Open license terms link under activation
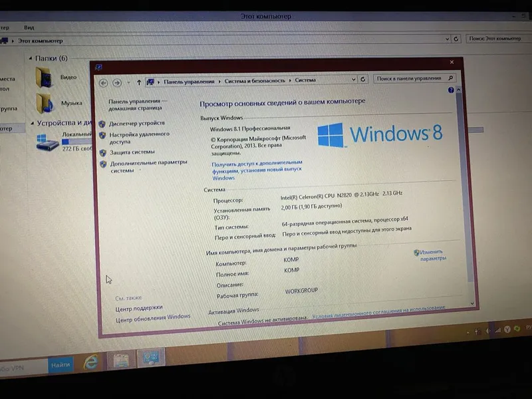Screen dimensions: 532x399 point(378,312)
